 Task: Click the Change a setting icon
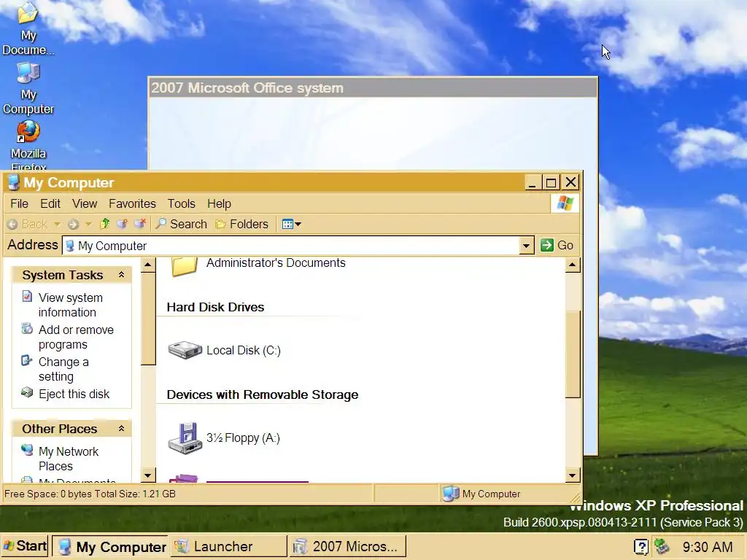[27, 360]
